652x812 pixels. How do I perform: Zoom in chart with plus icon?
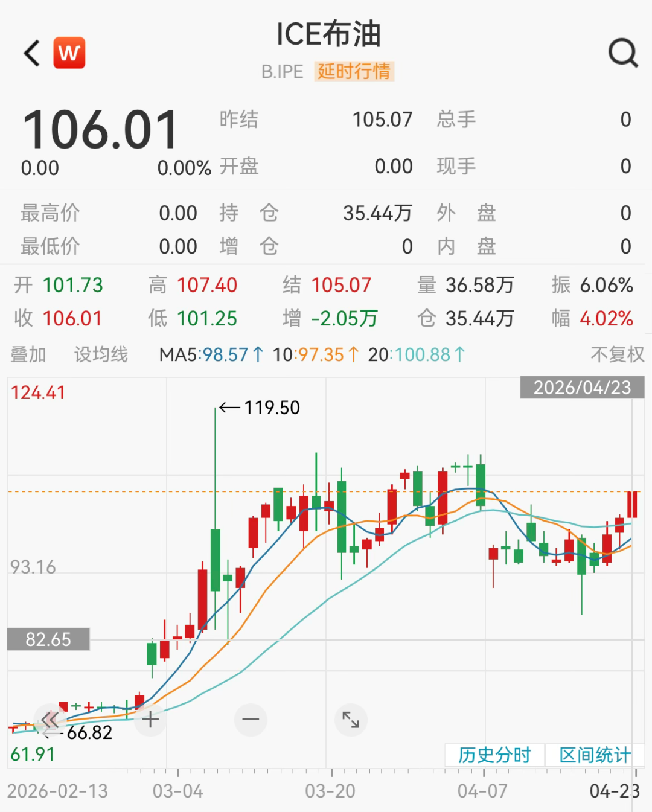tap(150, 719)
